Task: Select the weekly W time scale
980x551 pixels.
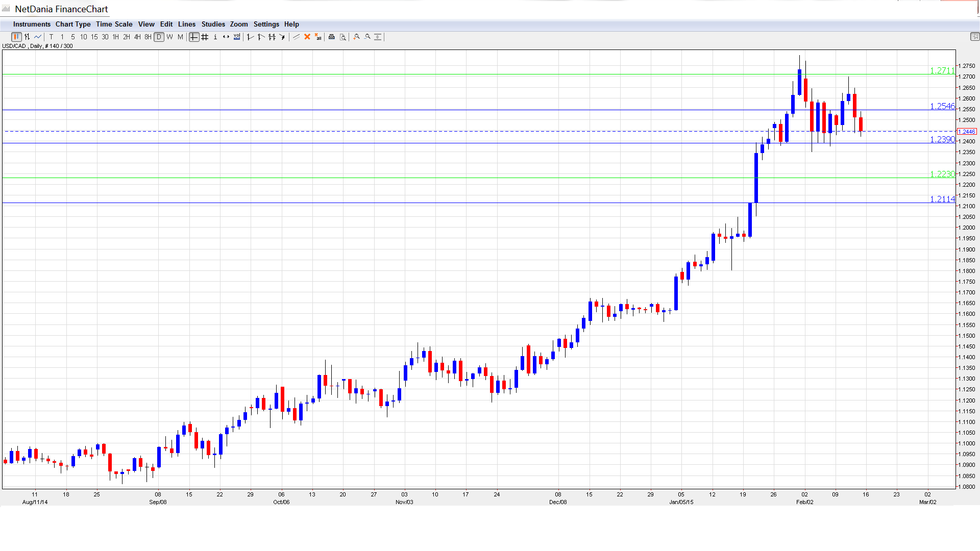Action: (169, 37)
